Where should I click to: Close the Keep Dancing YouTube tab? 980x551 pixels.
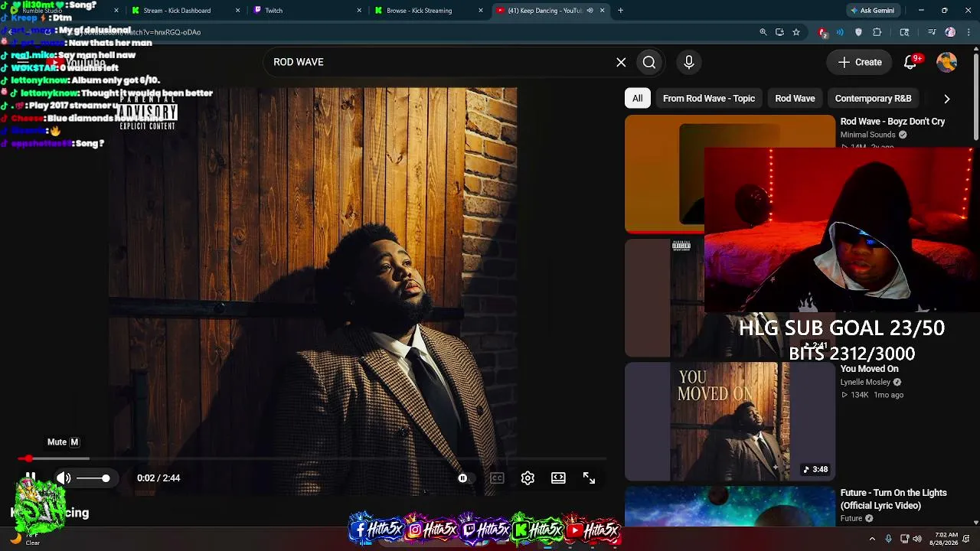[x=602, y=11]
